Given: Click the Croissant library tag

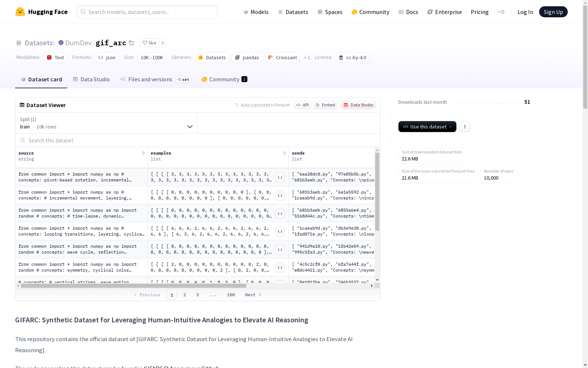Looking at the screenshot, I should pos(283,57).
